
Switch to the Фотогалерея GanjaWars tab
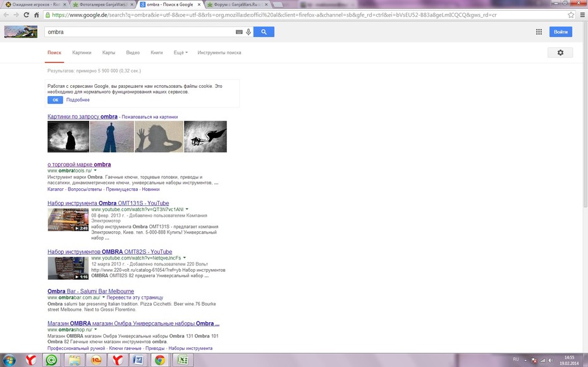tap(102, 4)
